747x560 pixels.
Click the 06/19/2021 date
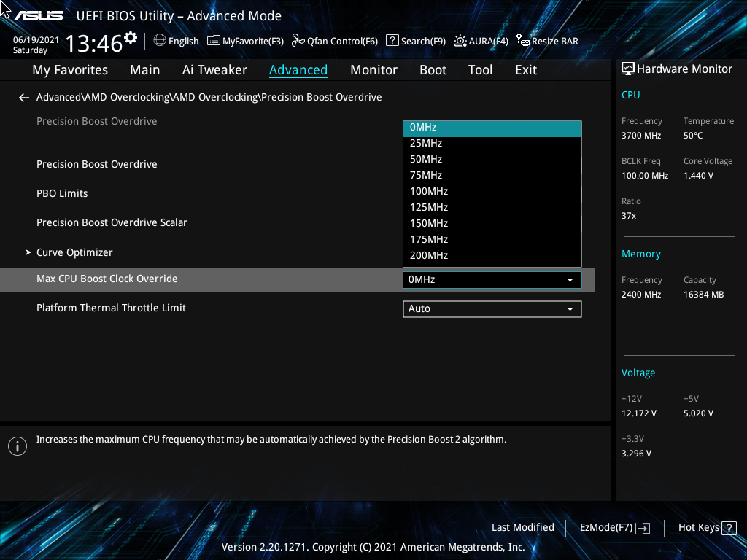point(36,40)
